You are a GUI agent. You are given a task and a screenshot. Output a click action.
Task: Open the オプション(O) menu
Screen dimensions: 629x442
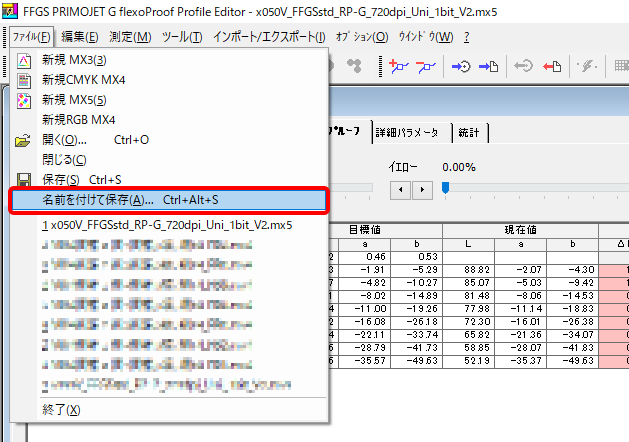(362, 37)
